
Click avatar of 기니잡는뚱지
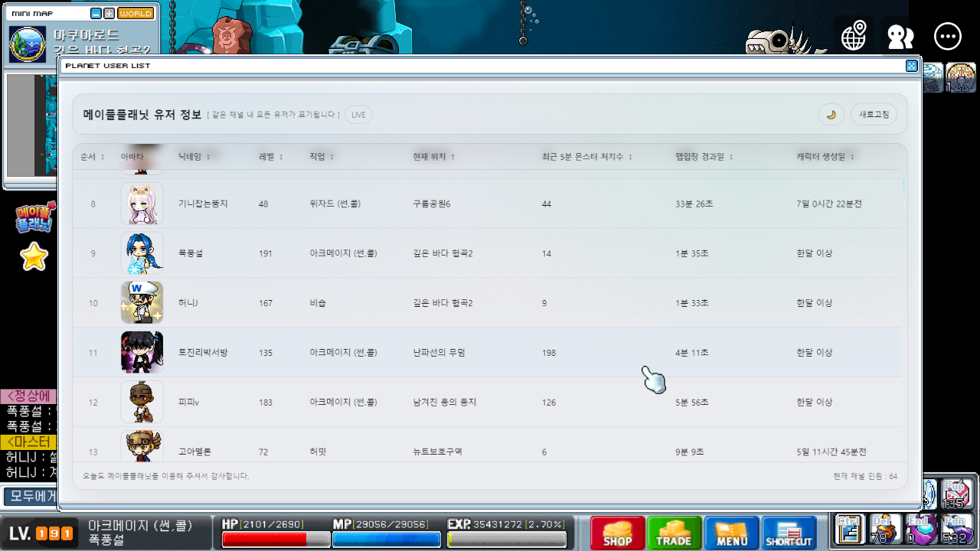tap(142, 204)
